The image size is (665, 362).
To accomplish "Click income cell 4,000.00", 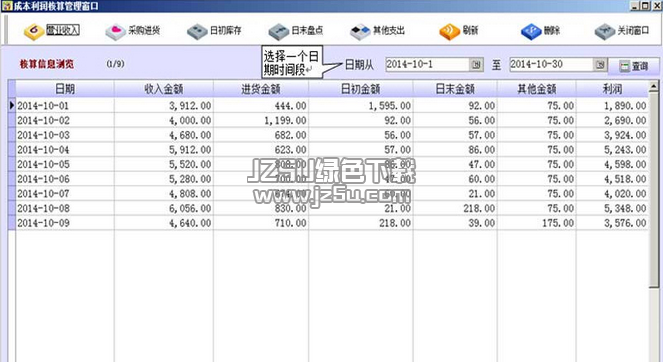I will click(x=164, y=120).
